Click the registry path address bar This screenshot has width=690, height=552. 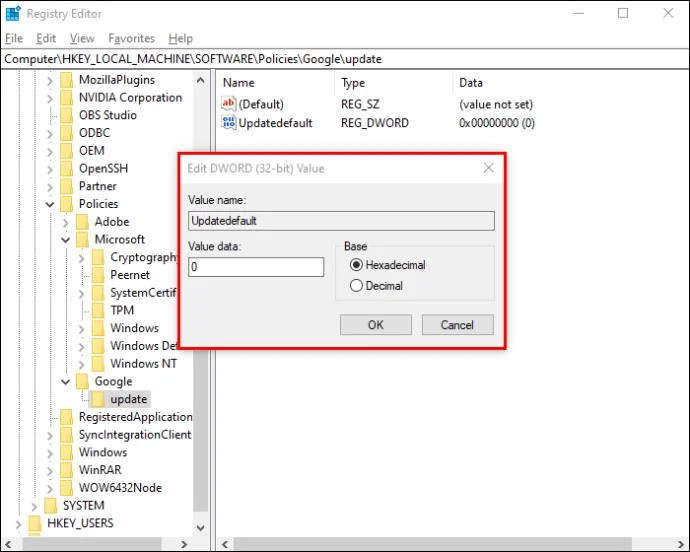pos(345,59)
